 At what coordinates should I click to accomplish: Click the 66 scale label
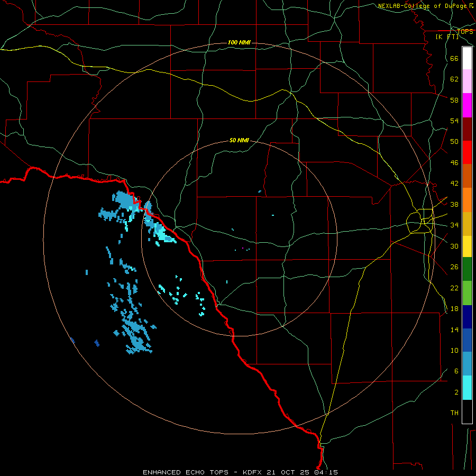click(454, 58)
